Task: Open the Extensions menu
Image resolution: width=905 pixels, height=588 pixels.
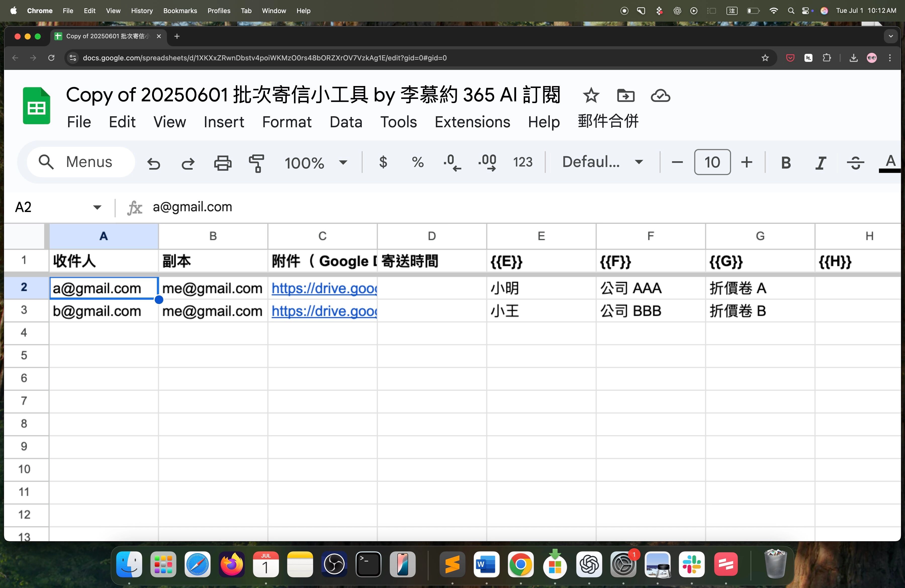Action: pos(472,122)
